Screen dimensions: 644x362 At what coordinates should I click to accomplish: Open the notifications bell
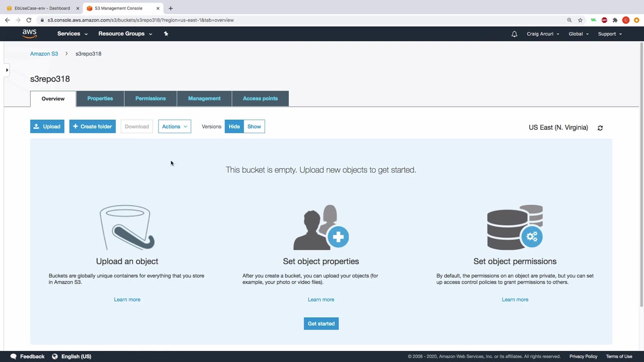tap(514, 34)
